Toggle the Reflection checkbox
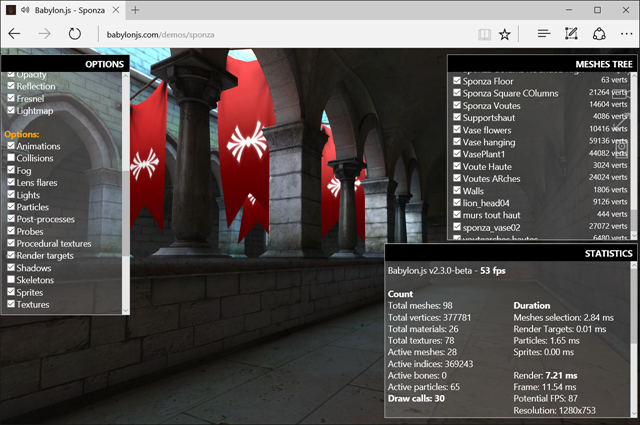 coord(11,86)
